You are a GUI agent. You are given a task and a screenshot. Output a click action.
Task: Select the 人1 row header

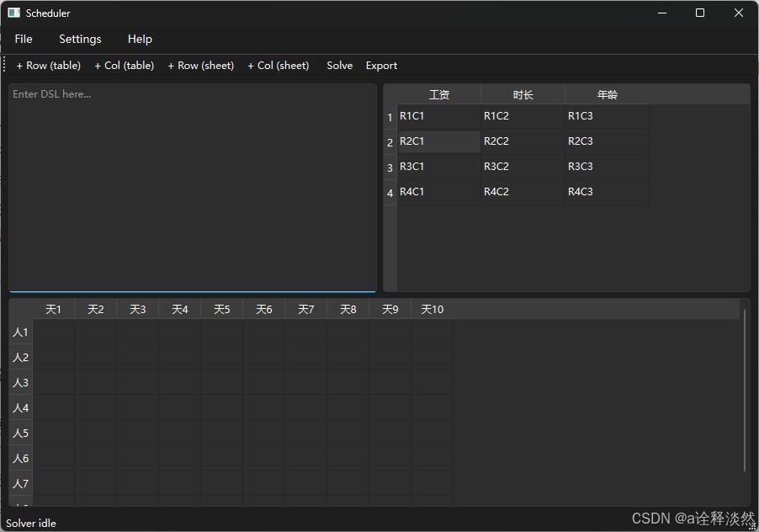(21, 332)
